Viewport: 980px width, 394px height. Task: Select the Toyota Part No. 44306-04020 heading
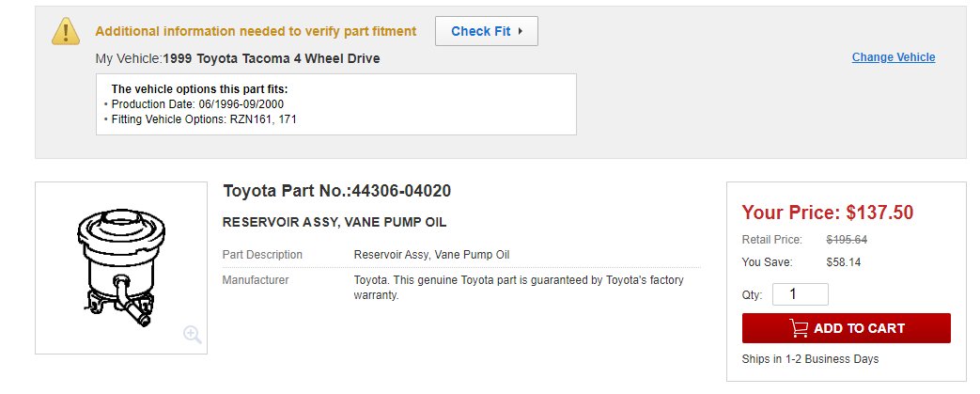337,191
